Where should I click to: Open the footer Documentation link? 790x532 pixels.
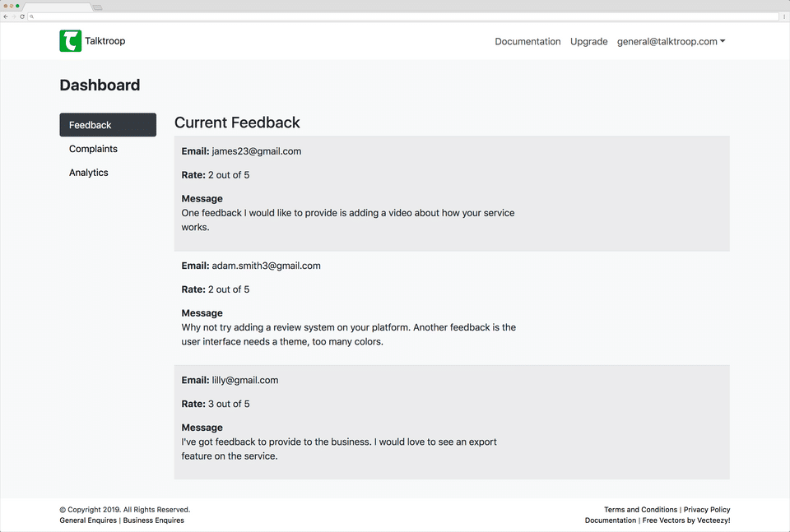pyautogui.click(x=610, y=520)
